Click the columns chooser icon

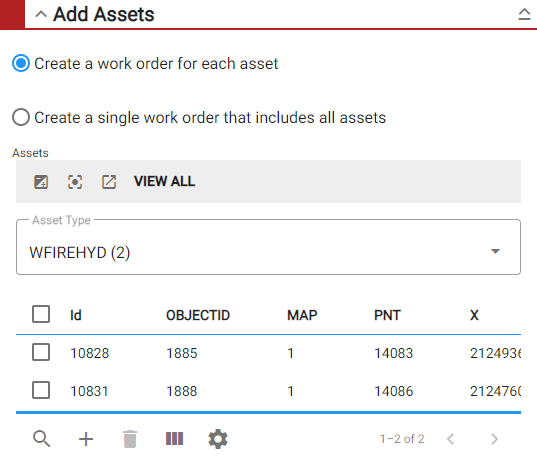click(x=174, y=439)
